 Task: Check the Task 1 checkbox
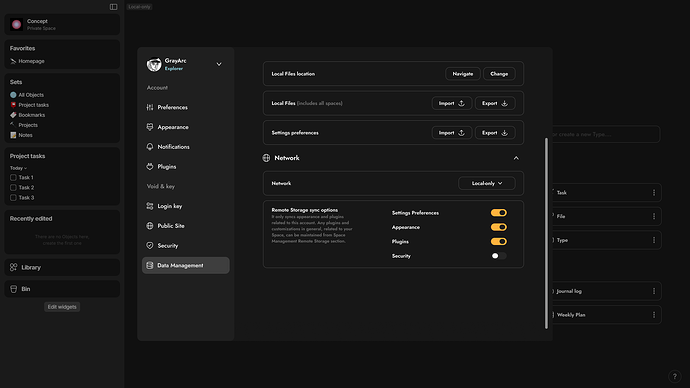13,178
